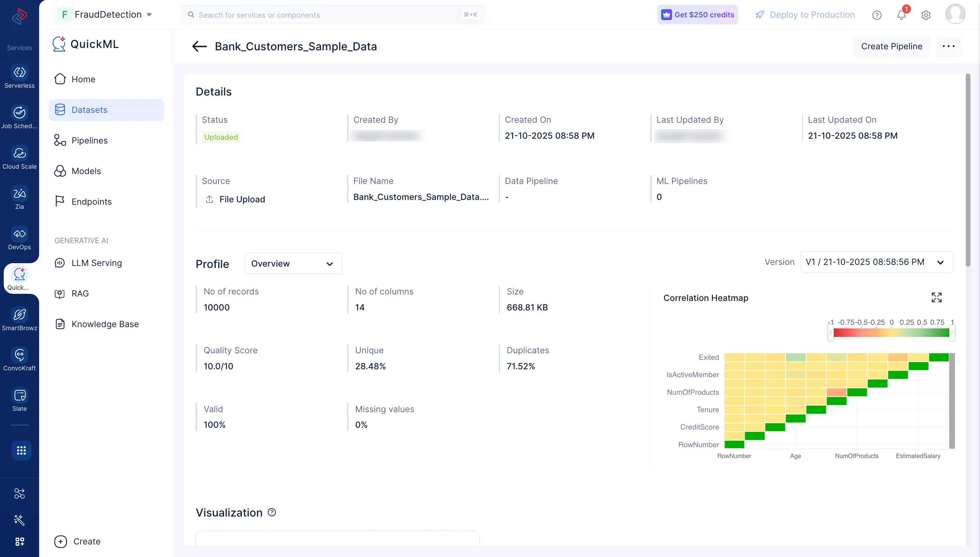Open Catalyst settings gear
This screenshot has height=557, width=980.
(926, 15)
